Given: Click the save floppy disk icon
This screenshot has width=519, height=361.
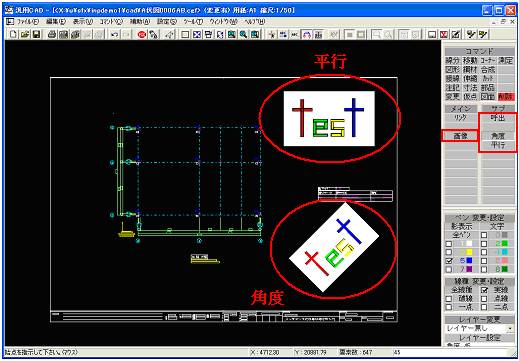Looking at the screenshot, I should tap(36, 34).
